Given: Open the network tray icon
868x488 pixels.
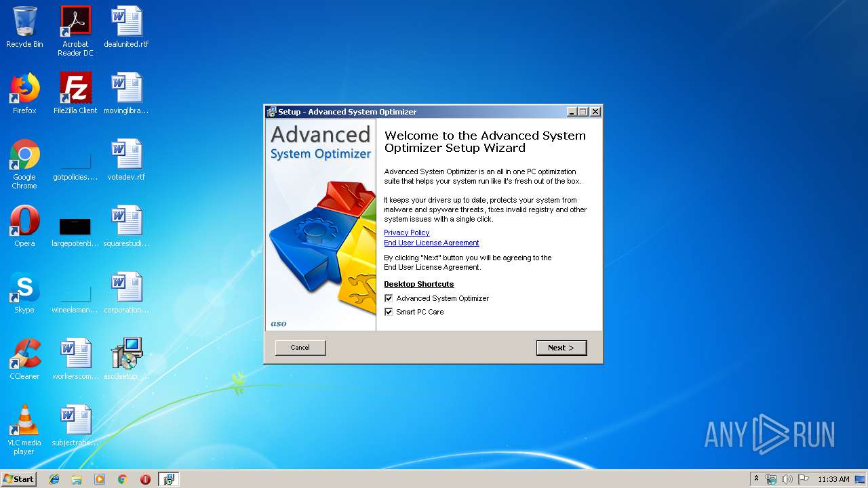Looking at the screenshot, I should [771, 479].
